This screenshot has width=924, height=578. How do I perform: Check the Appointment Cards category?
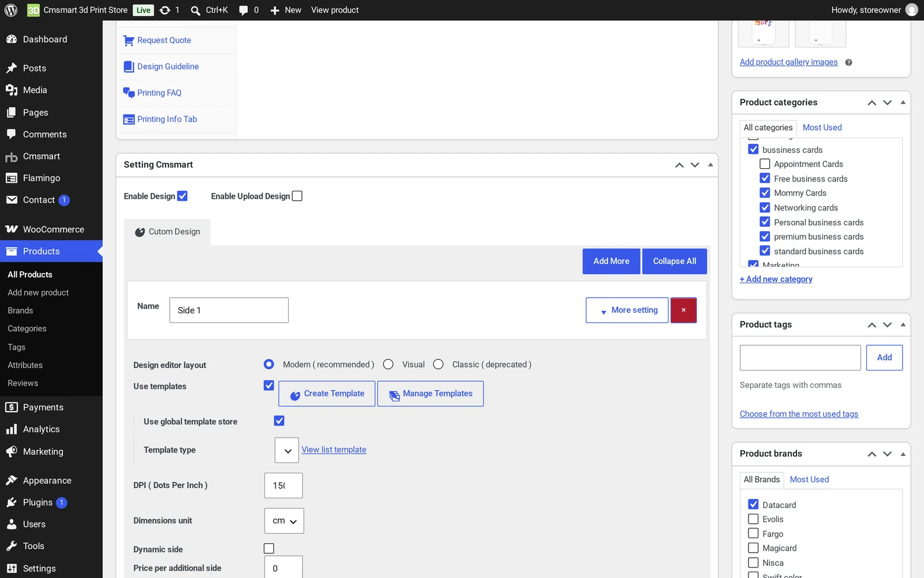[x=765, y=164]
